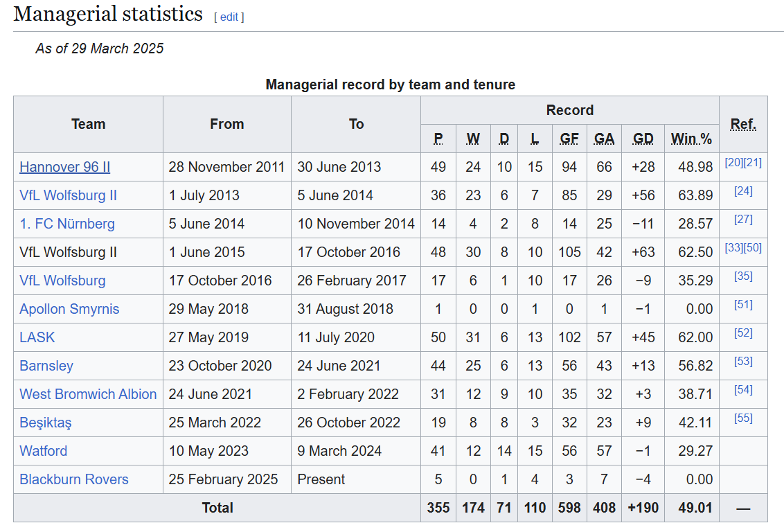Open the Apollon Smyrnis link
The width and height of the screenshot is (784, 532).
[69, 309]
